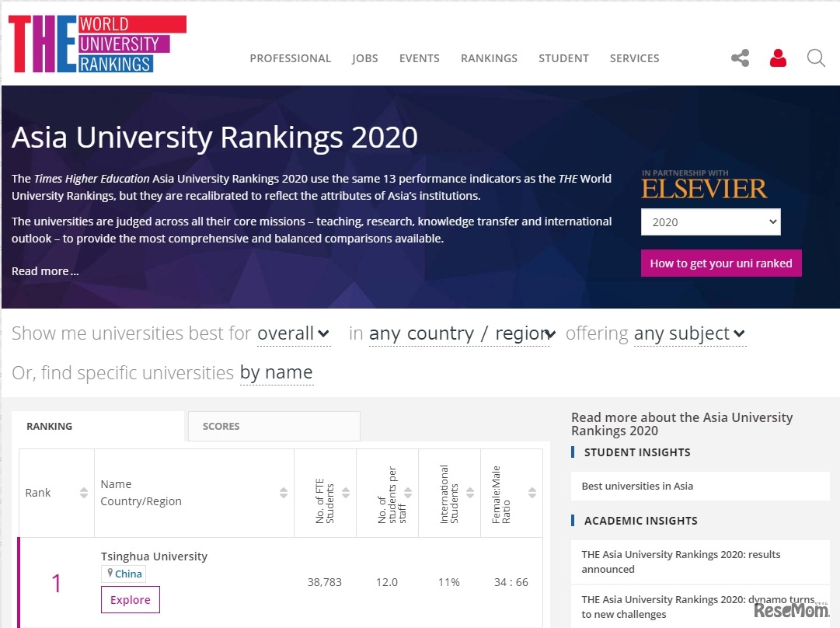Sort by Female:Male Ratio arrows
Viewport: 840px width, 628px height.
coord(532,493)
